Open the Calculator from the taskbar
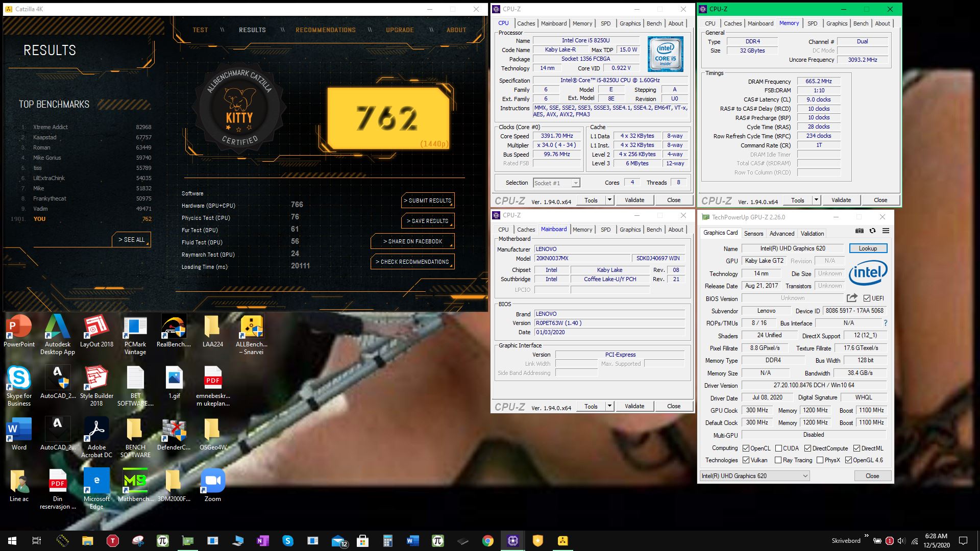The width and height of the screenshot is (980, 551). [387, 541]
